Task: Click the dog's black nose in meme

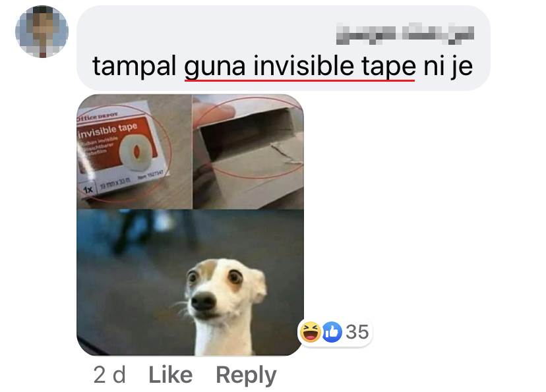Action: pyautogui.click(x=203, y=301)
